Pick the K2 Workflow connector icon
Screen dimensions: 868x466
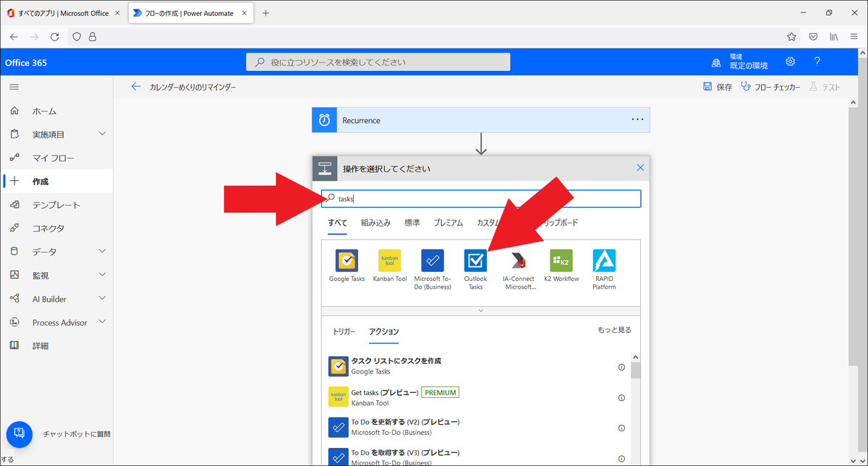[561, 260]
